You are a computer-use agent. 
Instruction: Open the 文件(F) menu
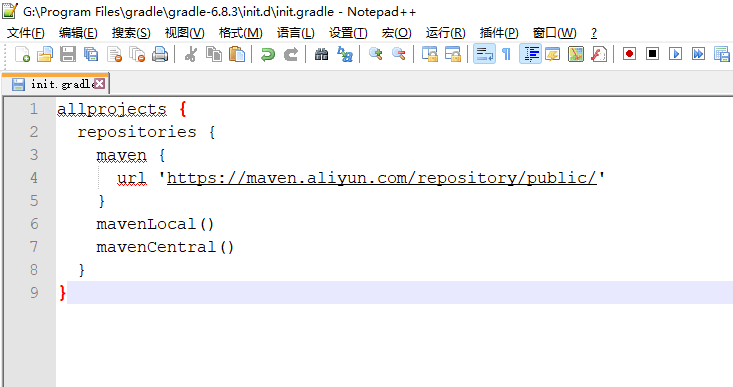click(26, 33)
